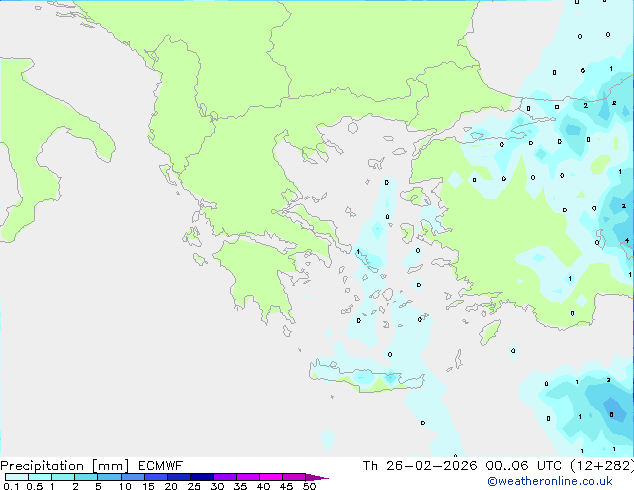
Task: Pick the 5–10 mm legend color box
Action: [x=109, y=477]
